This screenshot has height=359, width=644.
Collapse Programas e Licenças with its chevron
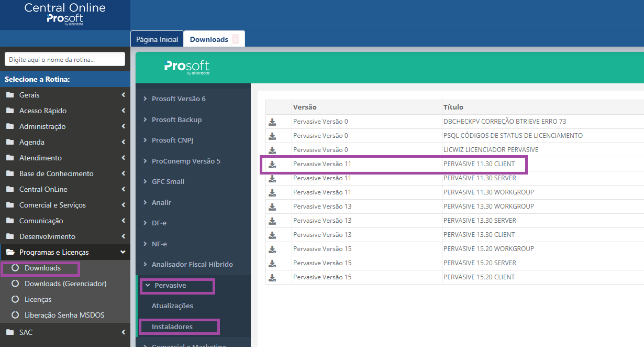coord(123,252)
